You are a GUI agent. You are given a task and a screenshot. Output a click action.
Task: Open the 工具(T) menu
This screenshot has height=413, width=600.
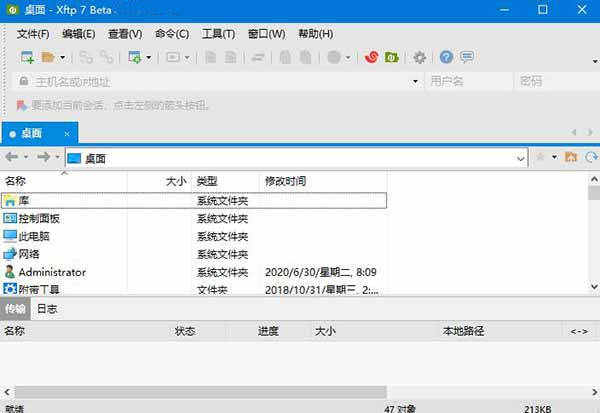coord(218,34)
